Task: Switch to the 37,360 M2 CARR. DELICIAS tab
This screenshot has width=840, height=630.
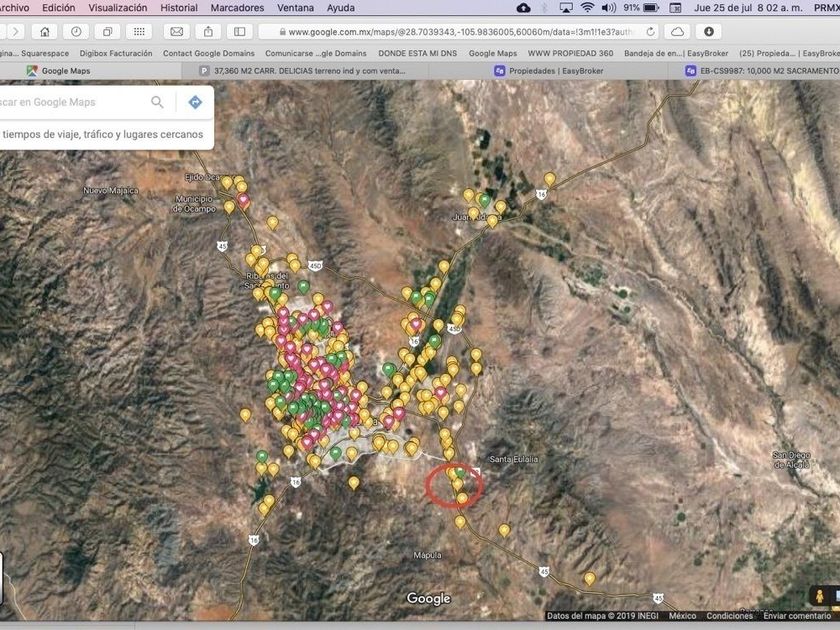Action: [295, 71]
